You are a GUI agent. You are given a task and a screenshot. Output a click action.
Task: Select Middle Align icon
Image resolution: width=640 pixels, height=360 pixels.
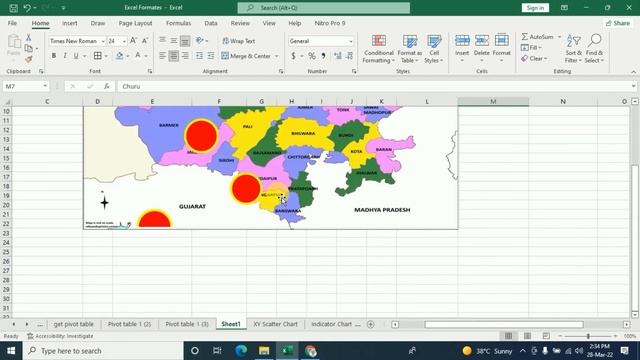(x=174, y=40)
